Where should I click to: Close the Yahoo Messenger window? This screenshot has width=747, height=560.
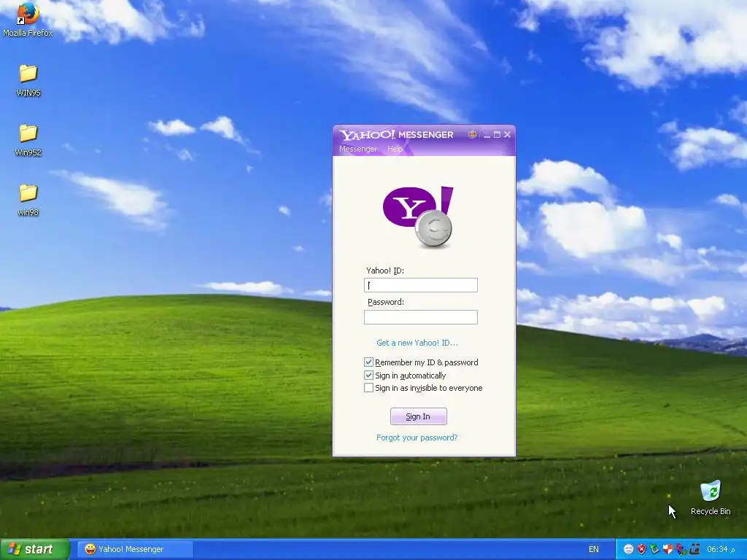pyautogui.click(x=508, y=135)
